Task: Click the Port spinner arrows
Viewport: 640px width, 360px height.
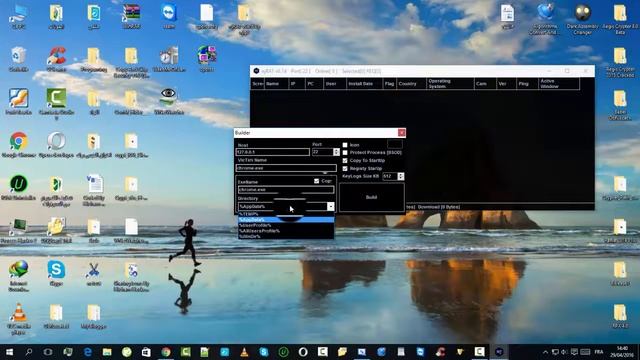Action: (336, 152)
